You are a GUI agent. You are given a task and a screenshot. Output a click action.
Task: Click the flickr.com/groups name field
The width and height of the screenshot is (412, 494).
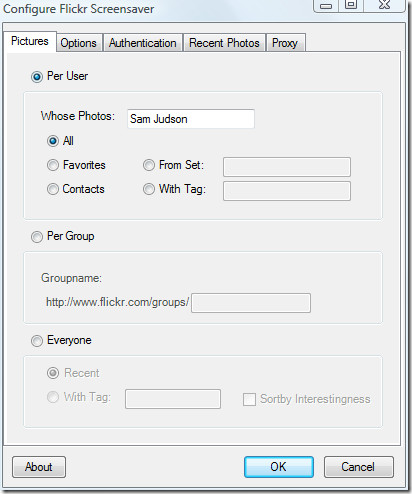coord(251,303)
